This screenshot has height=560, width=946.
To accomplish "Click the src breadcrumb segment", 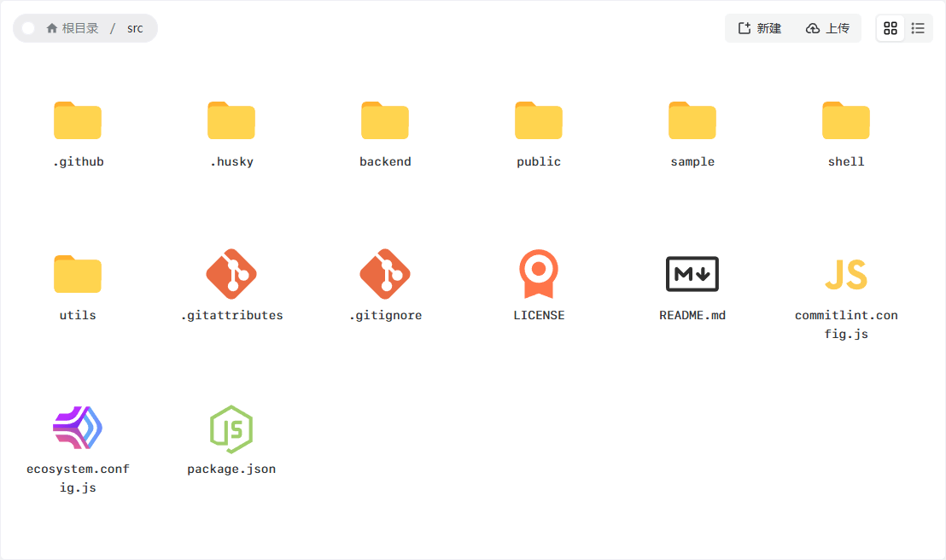I will point(135,28).
